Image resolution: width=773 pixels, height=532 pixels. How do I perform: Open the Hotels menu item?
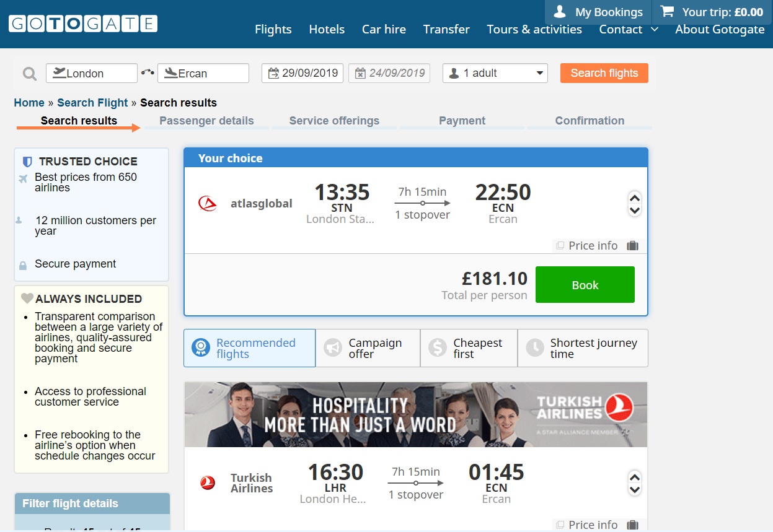tap(327, 29)
